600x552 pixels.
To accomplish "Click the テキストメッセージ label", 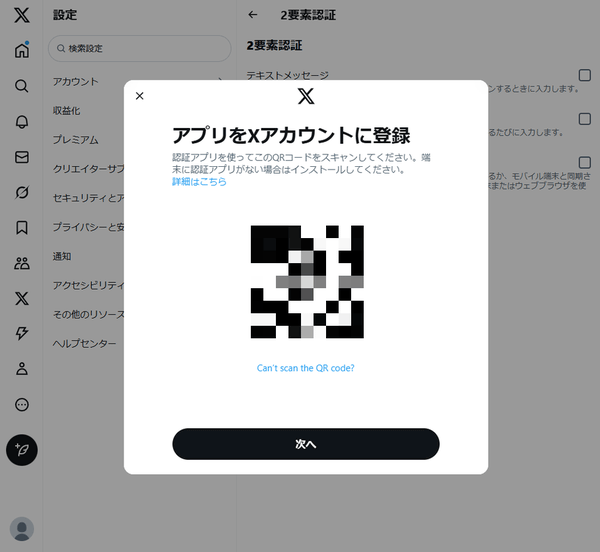I will tap(287, 75).
